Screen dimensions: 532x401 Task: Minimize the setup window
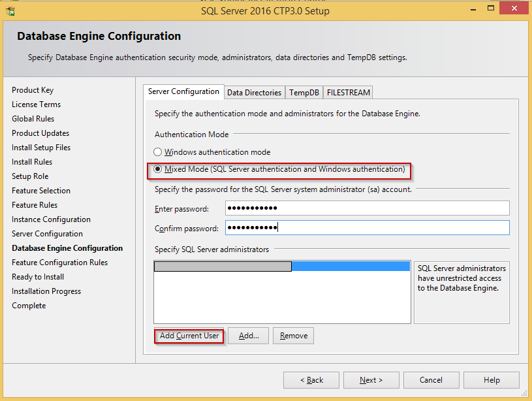[473, 9]
